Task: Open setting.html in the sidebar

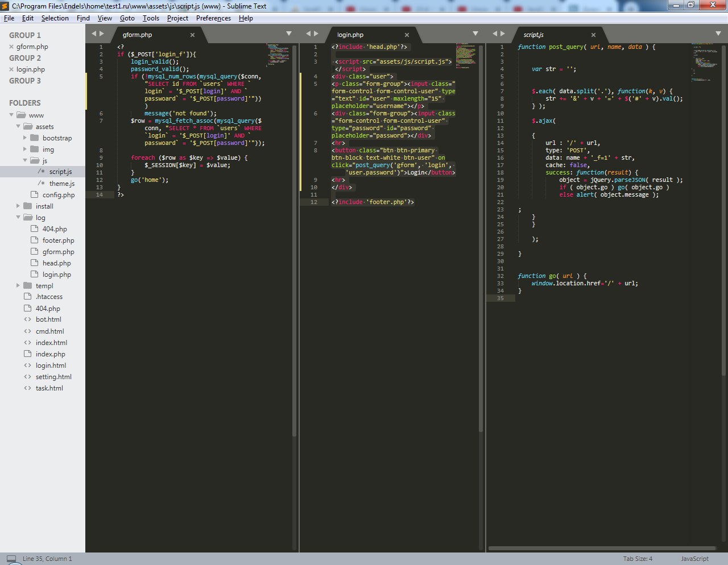Action: (53, 377)
